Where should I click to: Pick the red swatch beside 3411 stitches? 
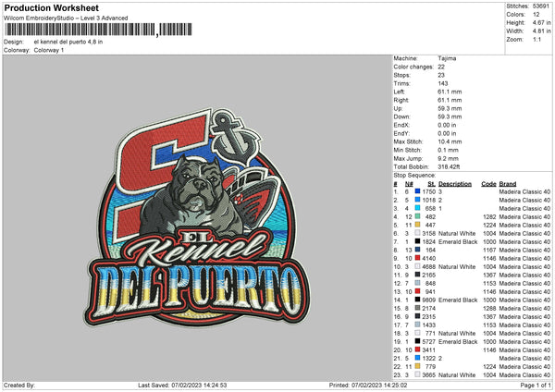click(x=418, y=349)
